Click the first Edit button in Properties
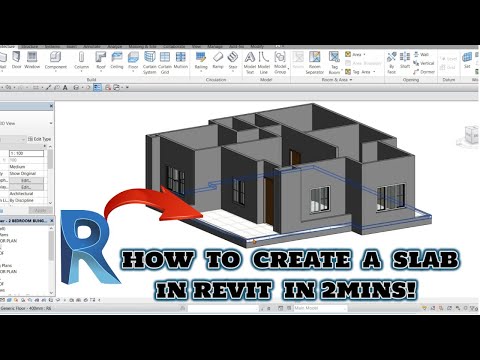 click(x=26, y=180)
